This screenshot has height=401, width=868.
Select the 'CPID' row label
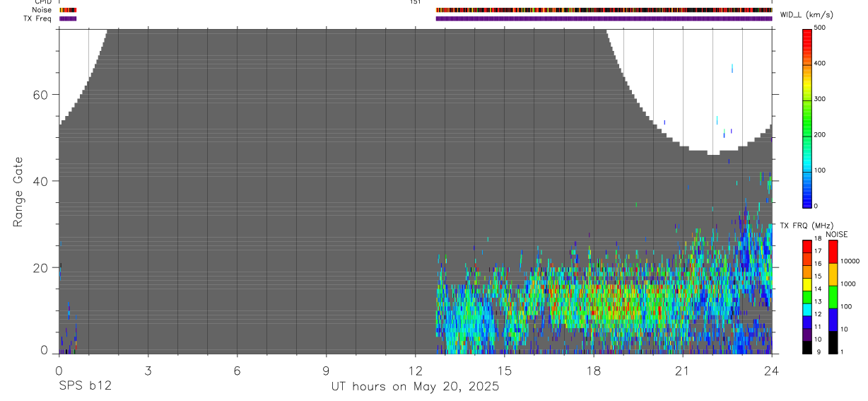tap(42, 2)
